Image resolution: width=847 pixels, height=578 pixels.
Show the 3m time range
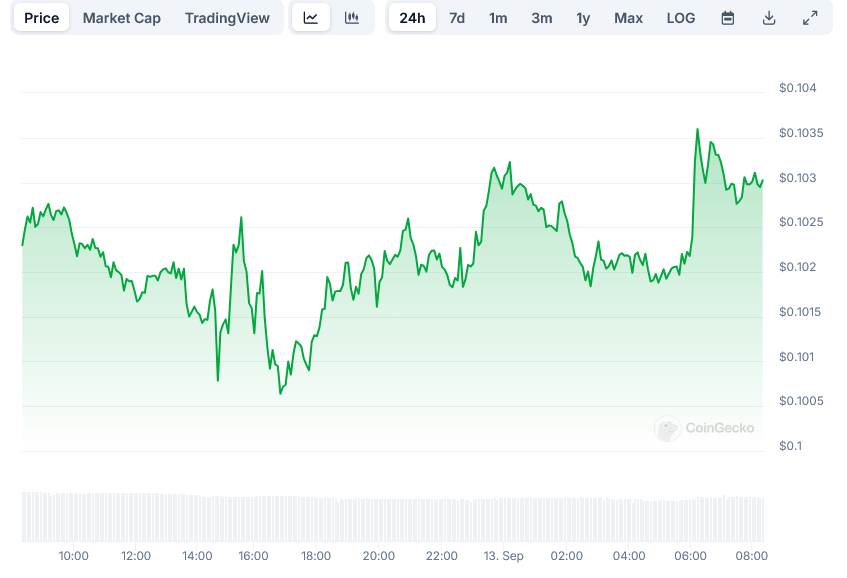click(541, 18)
